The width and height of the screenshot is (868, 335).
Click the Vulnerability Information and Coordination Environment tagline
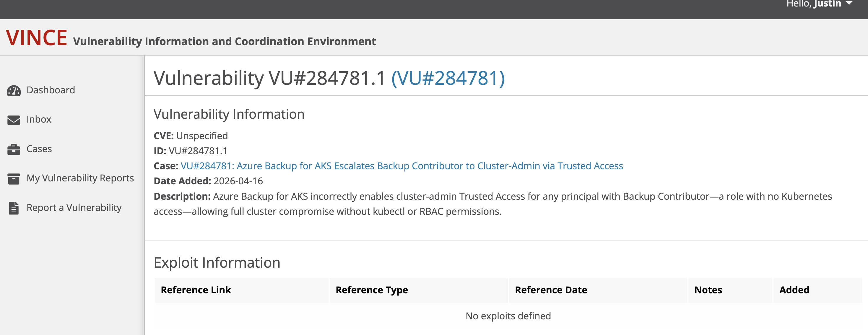click(x=225, y=41)
